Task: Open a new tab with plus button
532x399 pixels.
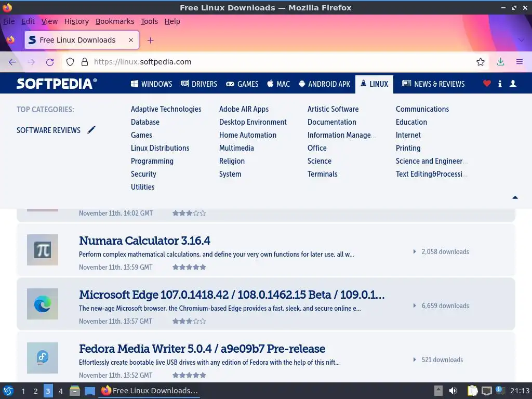Action: (150, 41)
